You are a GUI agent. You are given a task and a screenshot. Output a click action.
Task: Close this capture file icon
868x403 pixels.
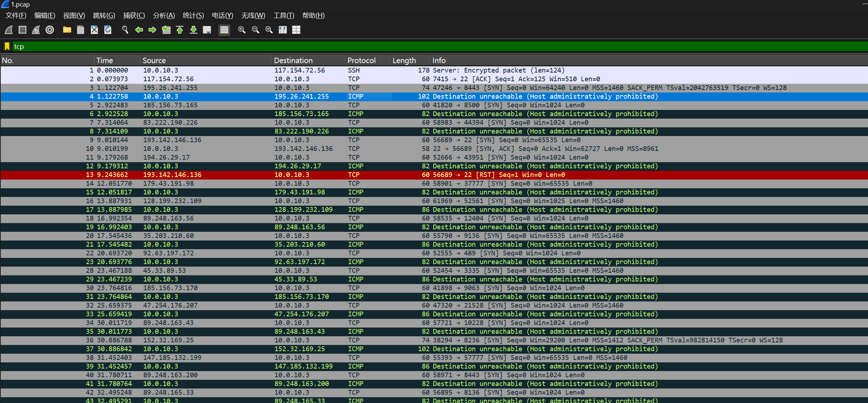tap(94, 30)
